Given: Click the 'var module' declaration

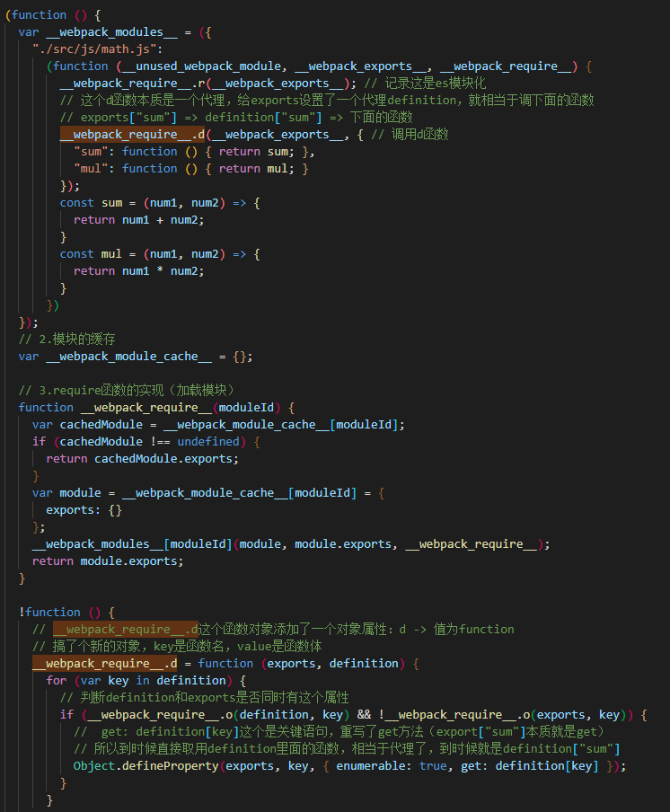Looking at the screenshot, I should pos(66,493).
